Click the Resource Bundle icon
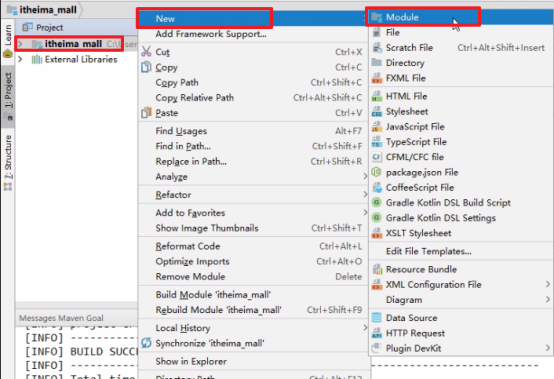Viewport: 554px width, 379px height. pyautogui.click(x=377, y=270)
